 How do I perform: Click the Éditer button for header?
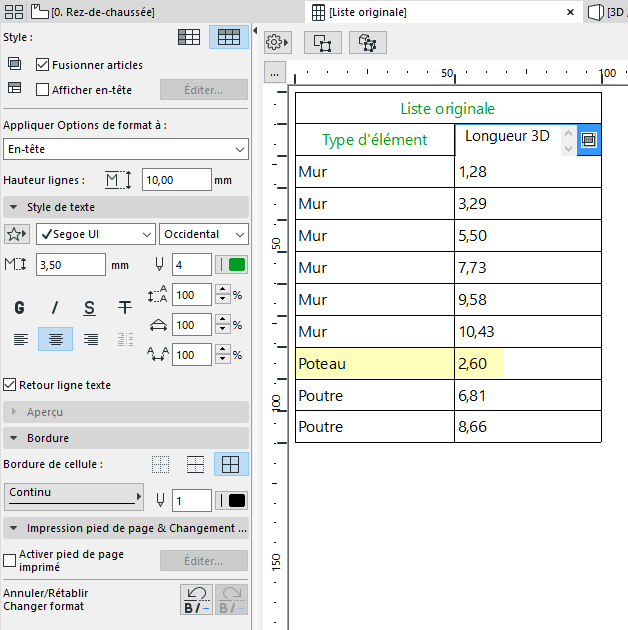204,90
